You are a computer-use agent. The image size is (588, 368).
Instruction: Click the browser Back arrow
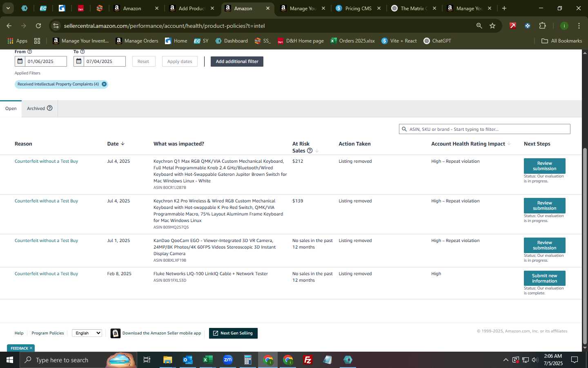pos(9,26)
